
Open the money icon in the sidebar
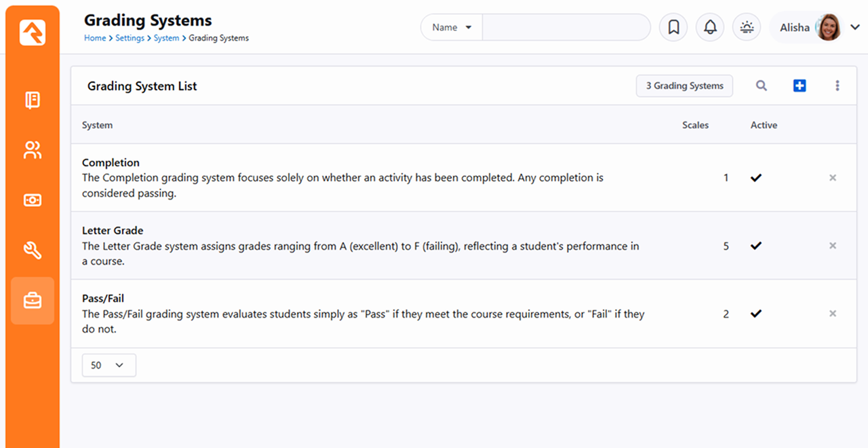33,200
